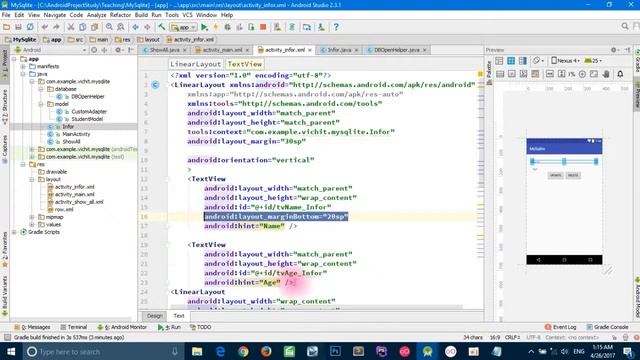The image size is (640, 360).
Task: Click the Search Everywhere magnifier icon
Action: point(625,27)
